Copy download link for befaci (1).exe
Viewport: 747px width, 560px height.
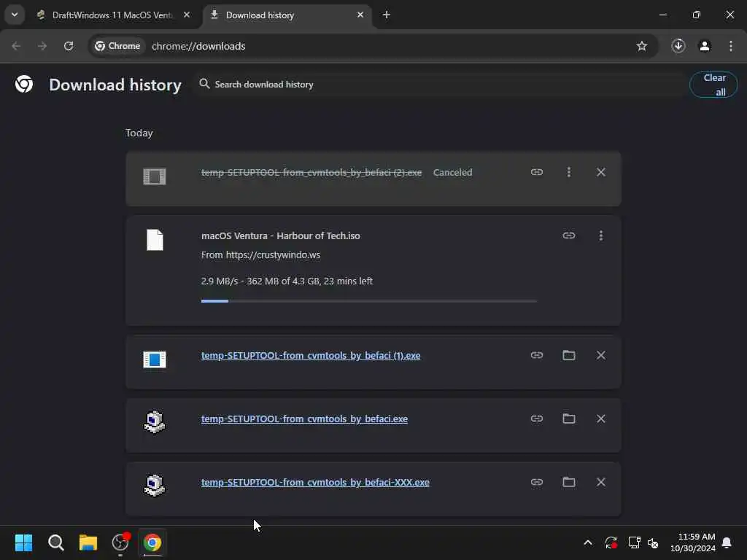tap(536, 355)
